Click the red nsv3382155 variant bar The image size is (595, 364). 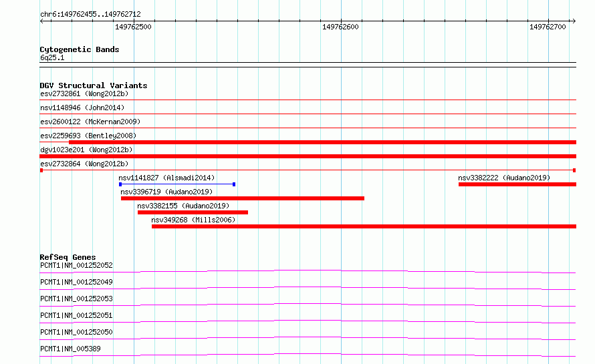(x=193, y=212)
